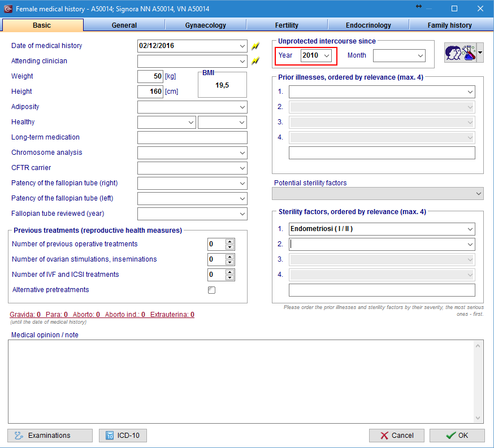Image resolution: width=494 pixels, height=448 pixels.
Task: Click the couple and lab flask icon button
Action: (460, 53)
